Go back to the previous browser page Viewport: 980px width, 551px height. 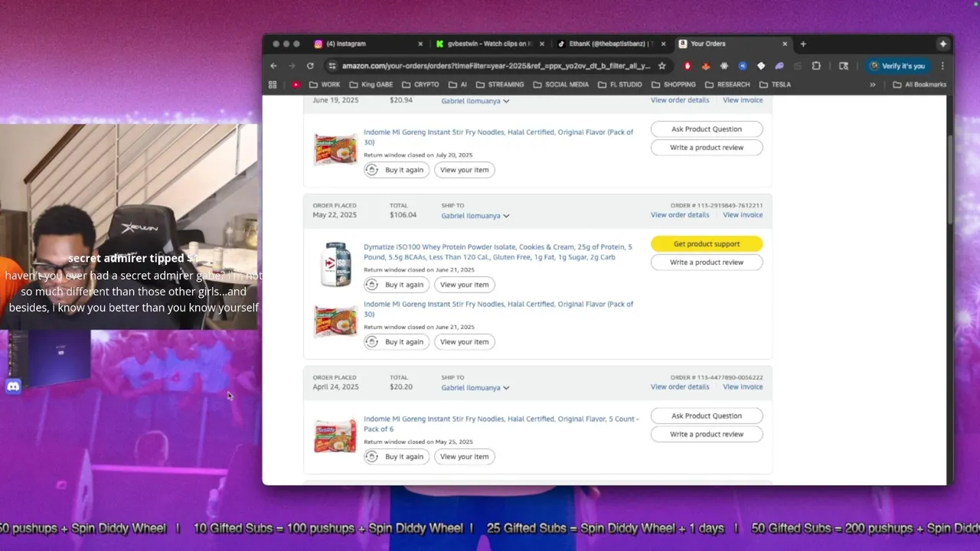click(273, 66)
